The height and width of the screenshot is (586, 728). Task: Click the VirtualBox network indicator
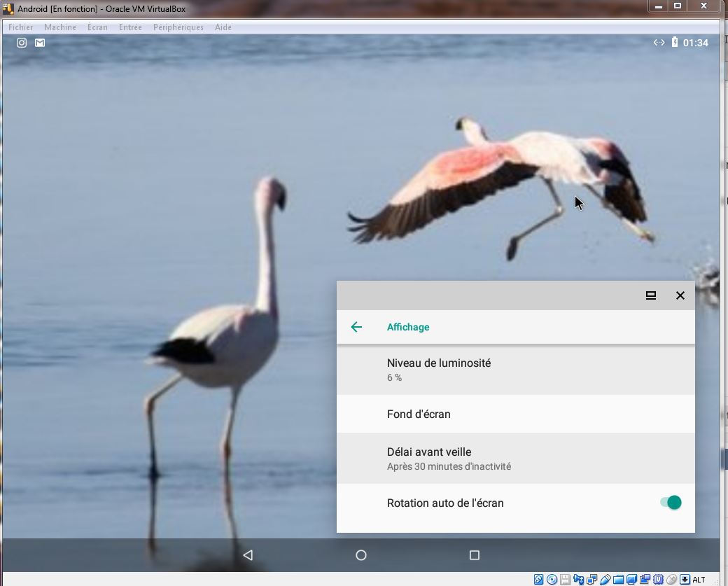coord(592,579)
